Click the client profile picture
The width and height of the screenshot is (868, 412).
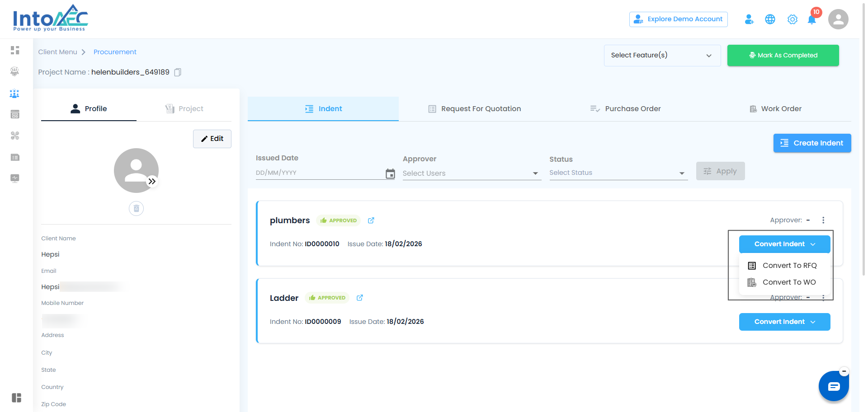(x=136, y=171)
